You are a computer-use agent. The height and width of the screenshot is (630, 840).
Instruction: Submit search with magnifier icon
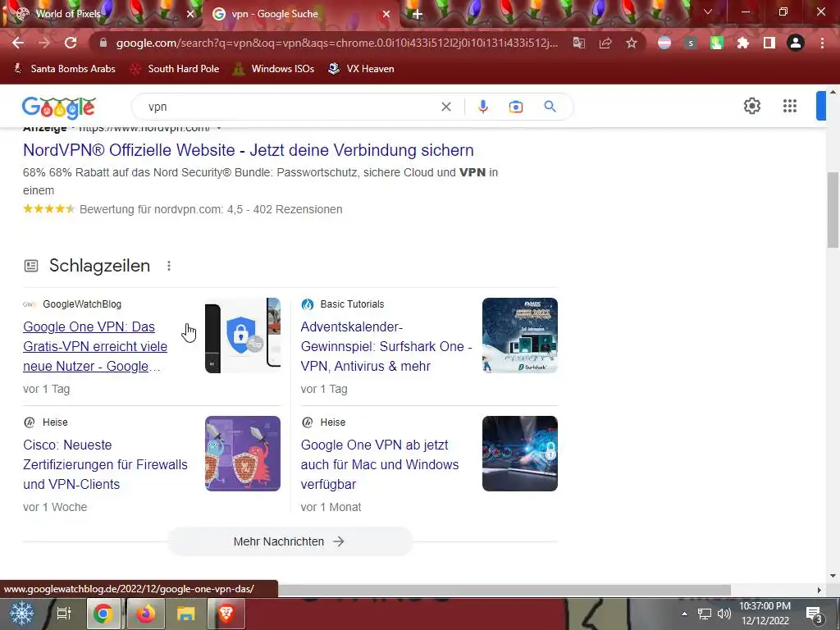[550, 107]
